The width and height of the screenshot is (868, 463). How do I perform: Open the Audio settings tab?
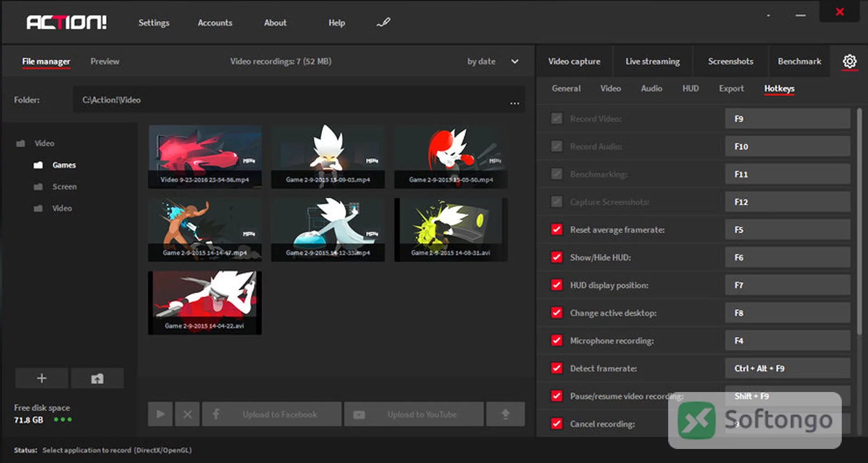[x=651, y=89]
